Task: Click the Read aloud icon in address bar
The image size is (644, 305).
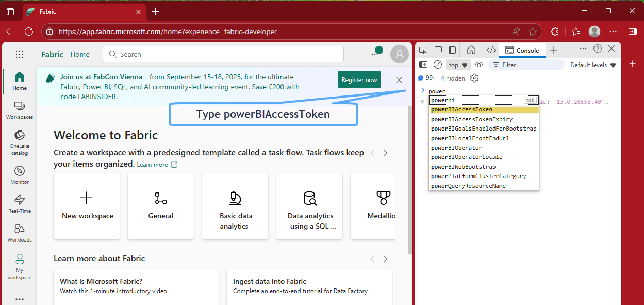Action: [516, 31]
